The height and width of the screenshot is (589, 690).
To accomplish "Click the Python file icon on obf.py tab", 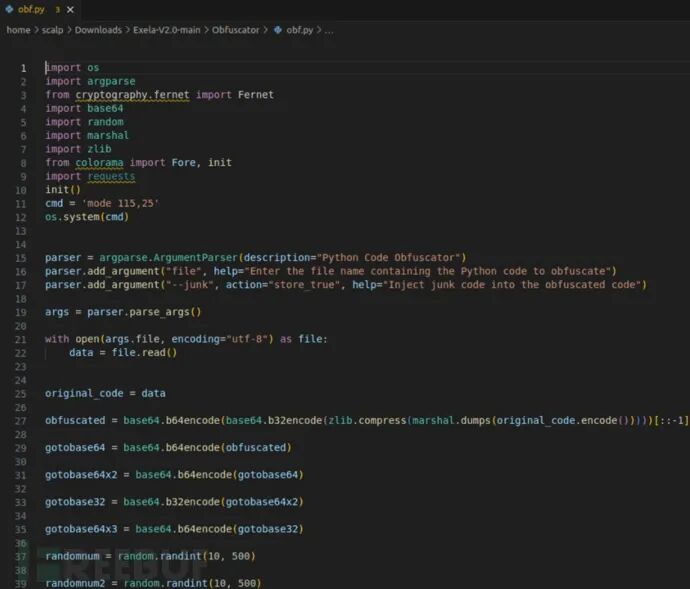I will tap(9, 9).
